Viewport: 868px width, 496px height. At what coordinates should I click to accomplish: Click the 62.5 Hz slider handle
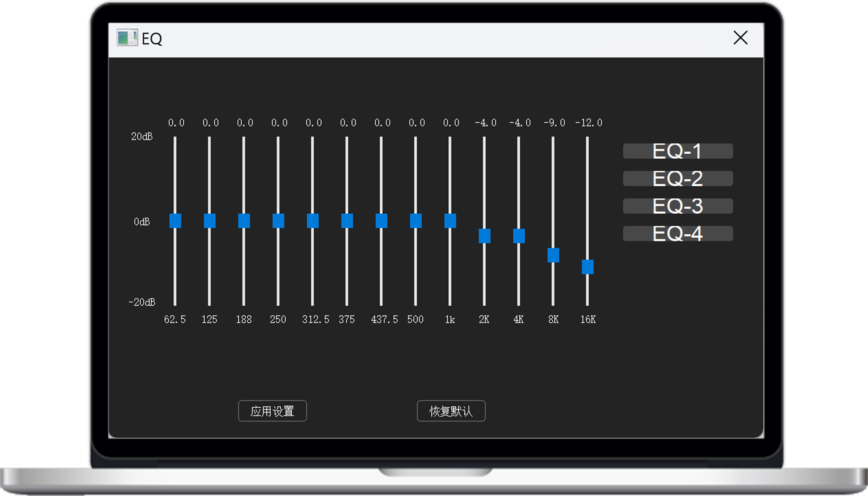(175, 221)
